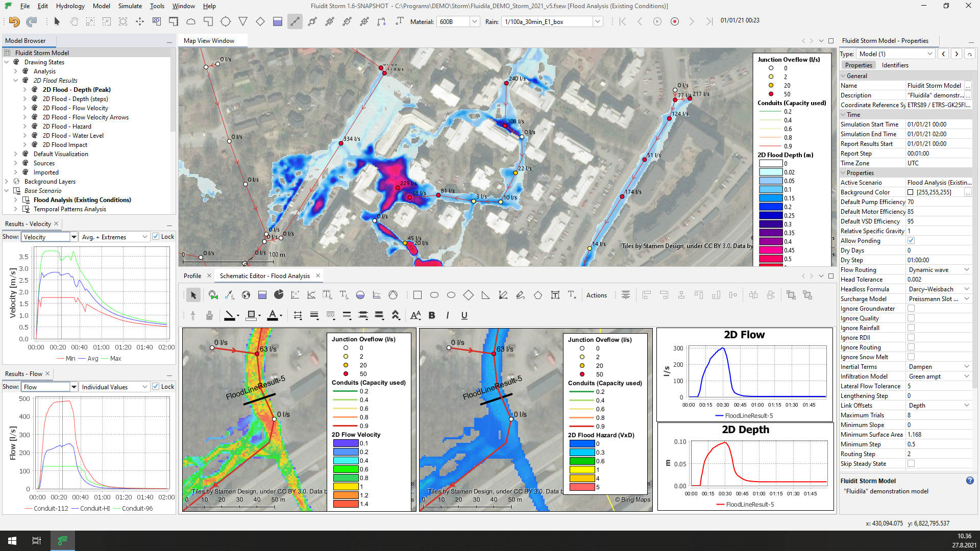The image size is (980, 551).
Task: Apply bold formatting in the Schematic Editor
Action: point(431,315)
